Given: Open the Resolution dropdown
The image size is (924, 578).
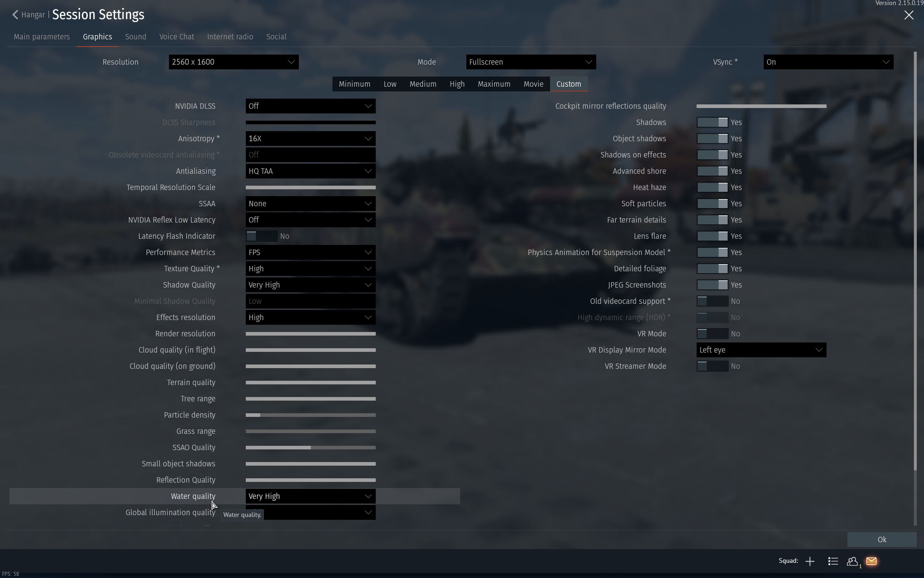Looking at the screenshot, I should point(234,62).
